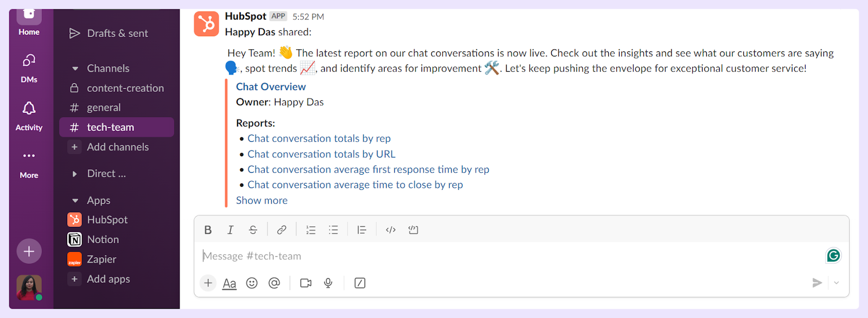Collapse the Channels section
Viewport: 868px width, 318px height.
75,68
